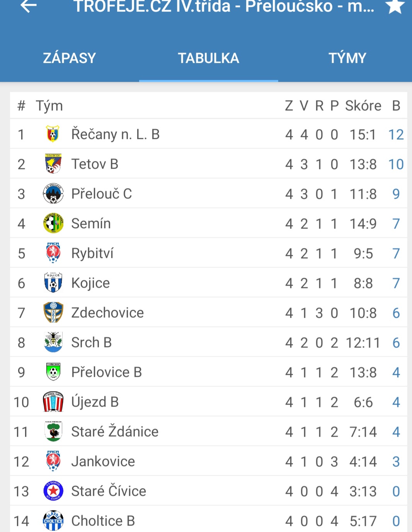The width and height of the screenshot is (412, 532).
Task: Tap the Újezd B striped badge
Action: pyautogui.click(x=53, y=402)
